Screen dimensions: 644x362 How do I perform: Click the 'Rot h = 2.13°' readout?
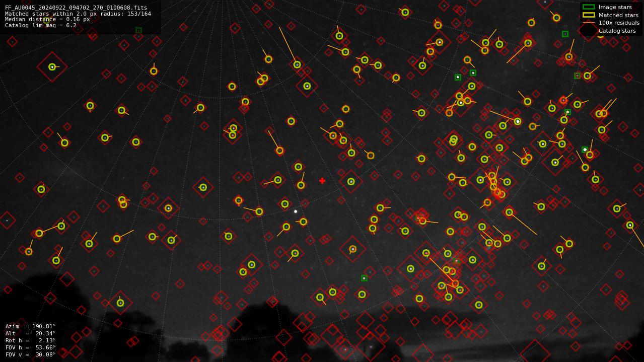click(x=30, y=340)
